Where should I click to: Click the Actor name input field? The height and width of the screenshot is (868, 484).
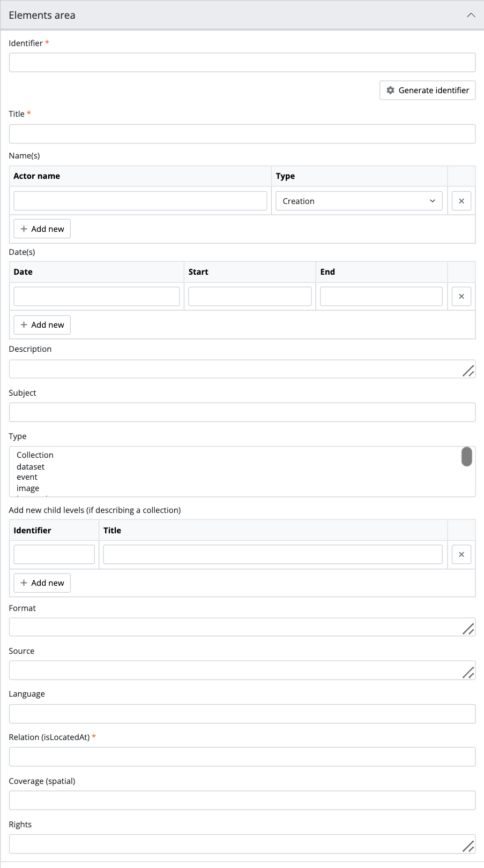(x=140, y=201)
